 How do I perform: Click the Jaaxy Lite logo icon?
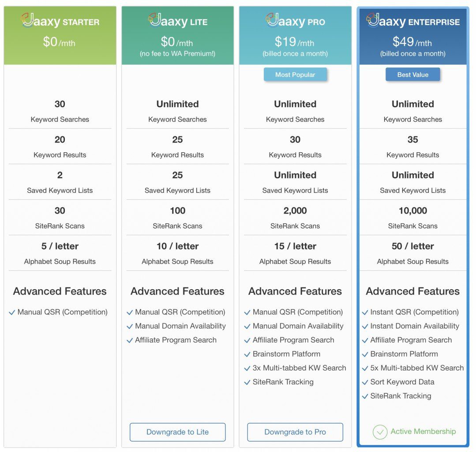click(154, 20)
